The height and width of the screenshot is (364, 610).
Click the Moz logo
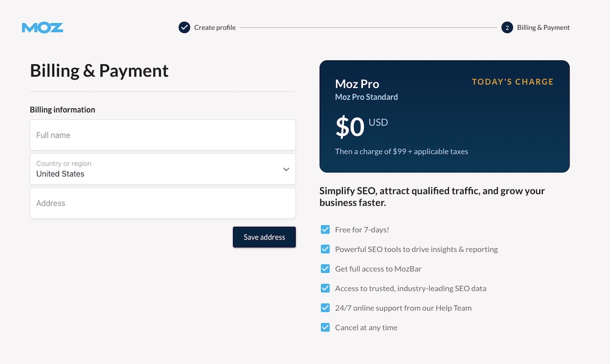42,27
